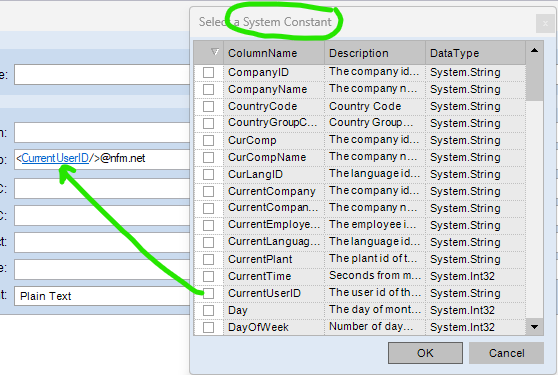Click the Plain Text format field
Viewport: 558px width, 375px height.
pos(102,296)
